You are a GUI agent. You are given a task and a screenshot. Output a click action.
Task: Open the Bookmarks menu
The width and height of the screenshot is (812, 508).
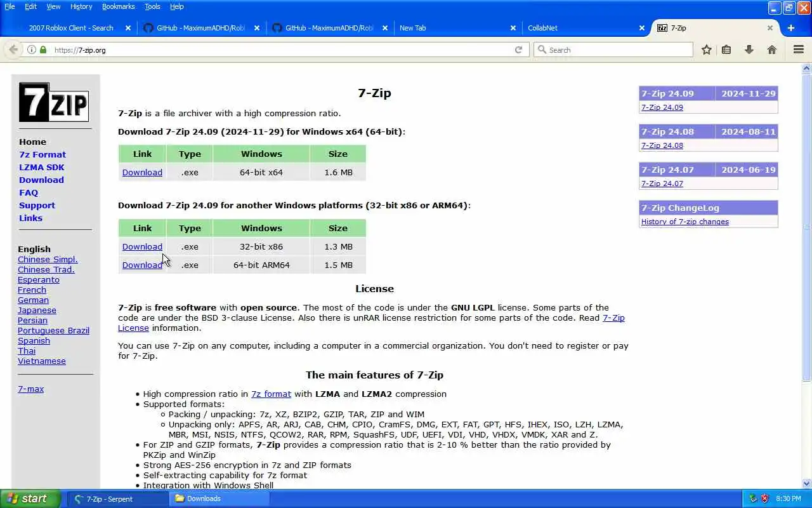tap(118, 6)
